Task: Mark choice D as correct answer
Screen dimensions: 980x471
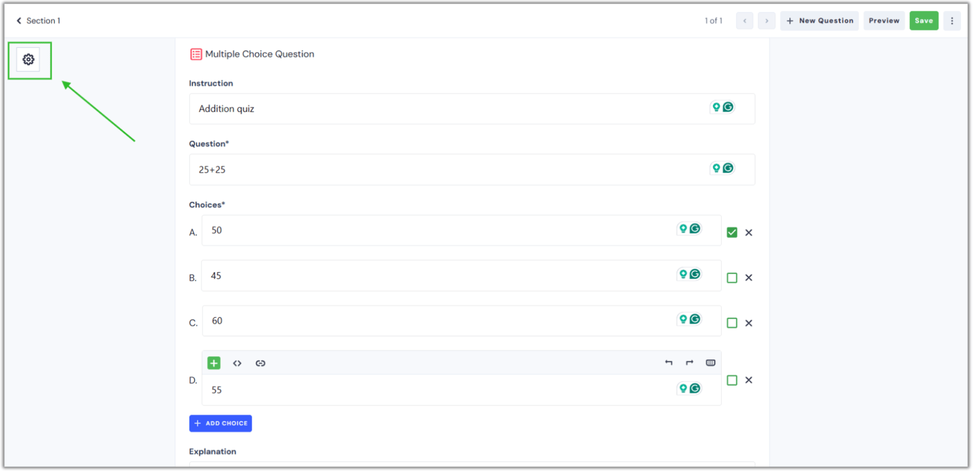Action: (732, 380)
